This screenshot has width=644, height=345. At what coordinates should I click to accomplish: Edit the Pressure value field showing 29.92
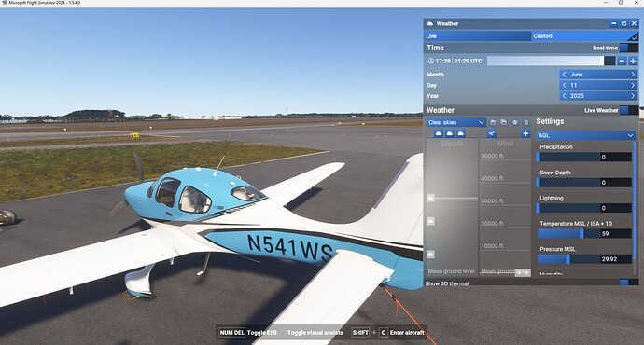point(616,259)
